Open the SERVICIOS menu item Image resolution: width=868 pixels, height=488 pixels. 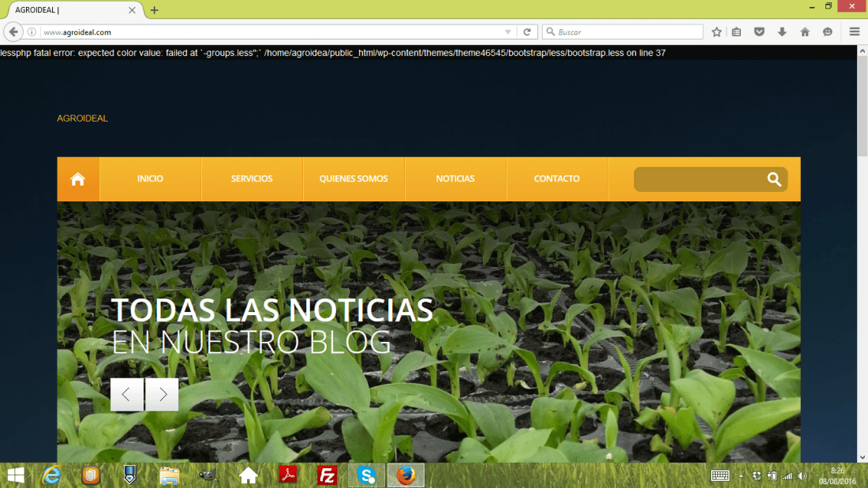point(252,179)
